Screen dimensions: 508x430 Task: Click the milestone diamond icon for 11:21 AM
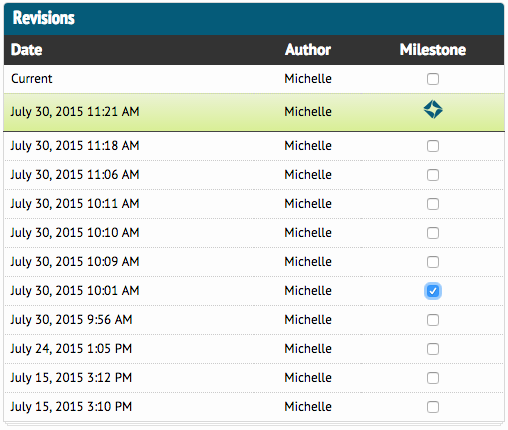click(433, 109)
